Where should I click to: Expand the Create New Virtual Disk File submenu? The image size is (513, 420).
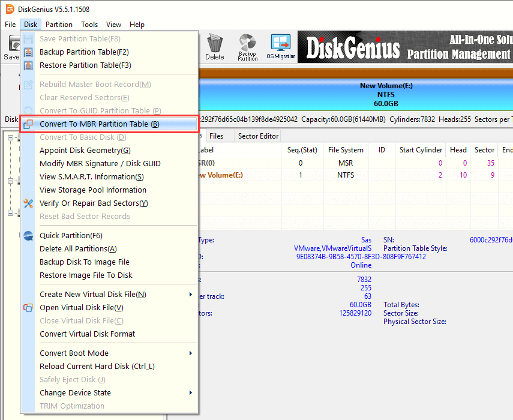[x=191, y=295]
